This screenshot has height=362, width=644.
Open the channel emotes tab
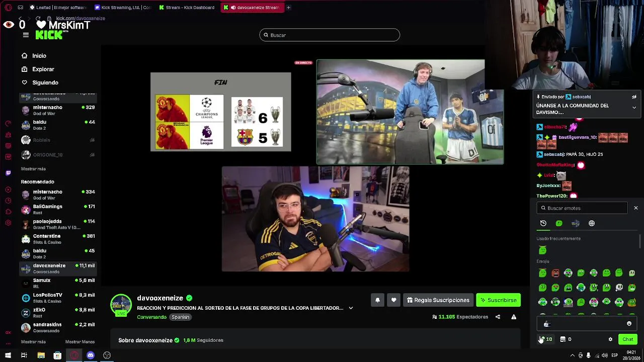(x=576, y=223)
